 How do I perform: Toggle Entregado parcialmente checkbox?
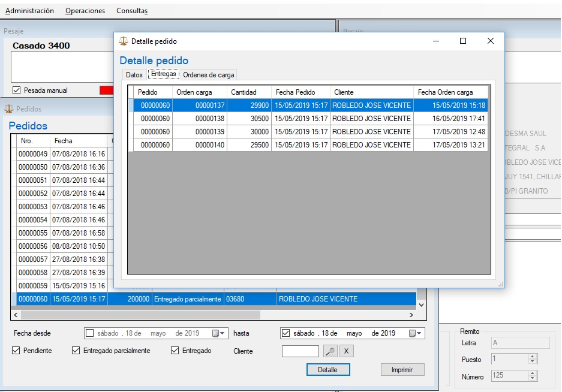point(76,351)
